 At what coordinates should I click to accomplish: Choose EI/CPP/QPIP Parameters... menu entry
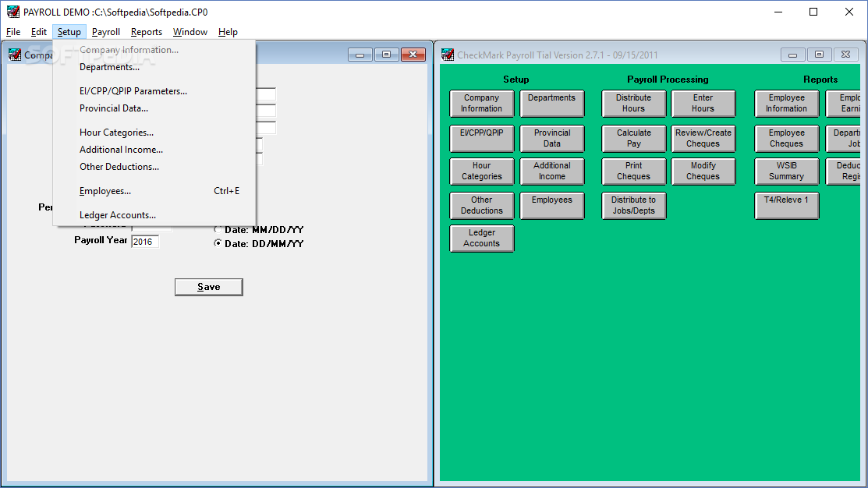[x=154, y=91]
